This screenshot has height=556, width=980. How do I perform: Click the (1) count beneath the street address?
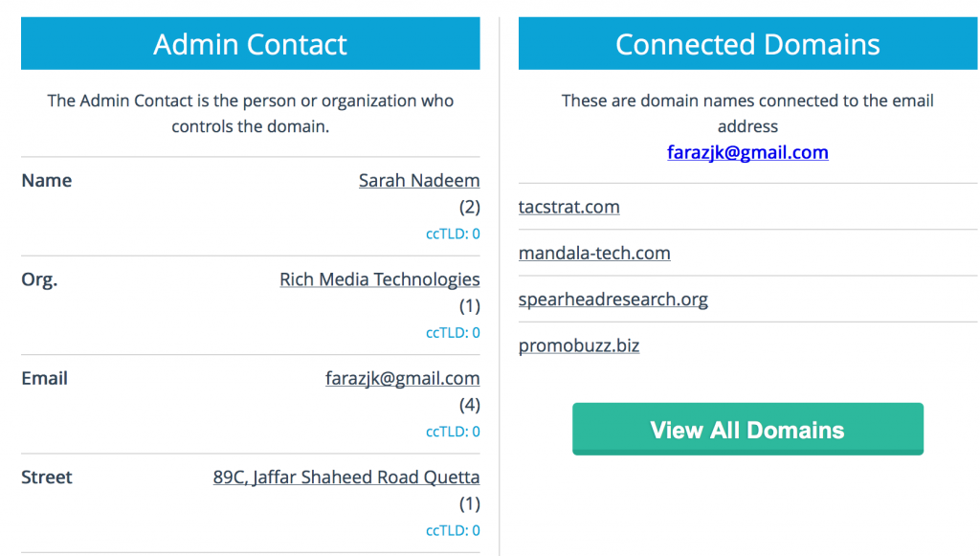click(x=469, y=503)
